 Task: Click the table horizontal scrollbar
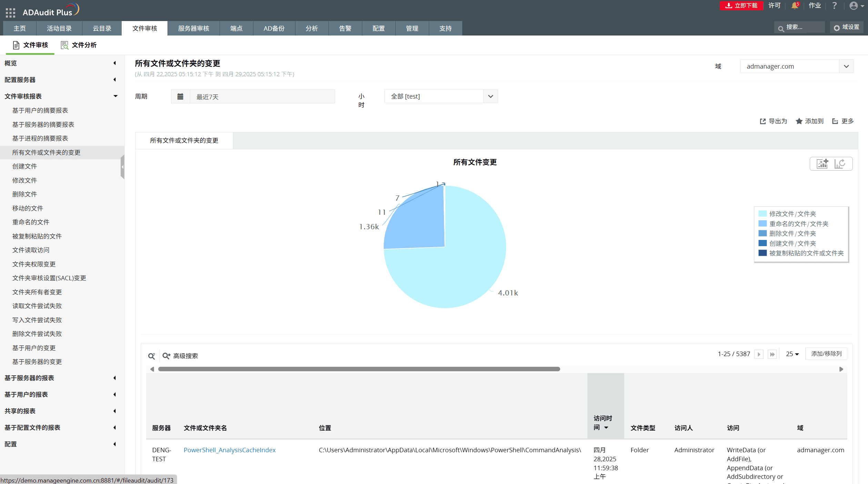(x=359, y=369)
